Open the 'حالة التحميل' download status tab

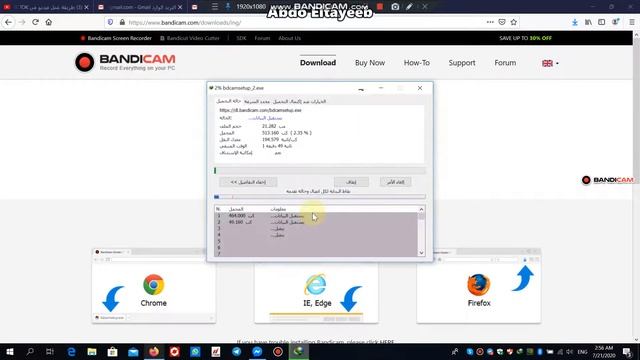(229, 101)
